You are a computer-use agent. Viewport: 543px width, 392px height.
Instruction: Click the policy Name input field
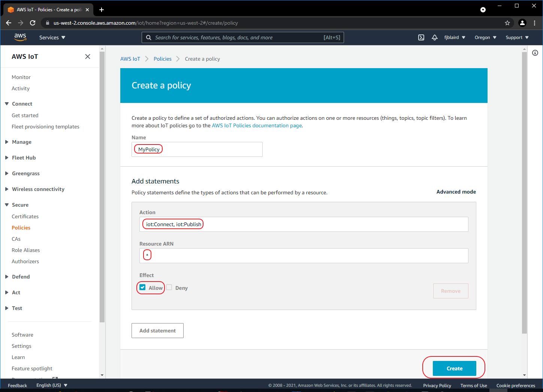197,149
